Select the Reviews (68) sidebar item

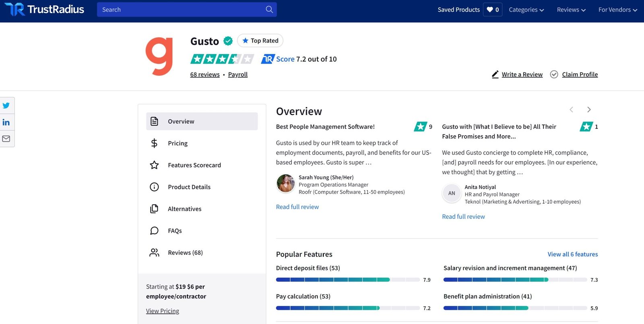click(x=202, y=252)
